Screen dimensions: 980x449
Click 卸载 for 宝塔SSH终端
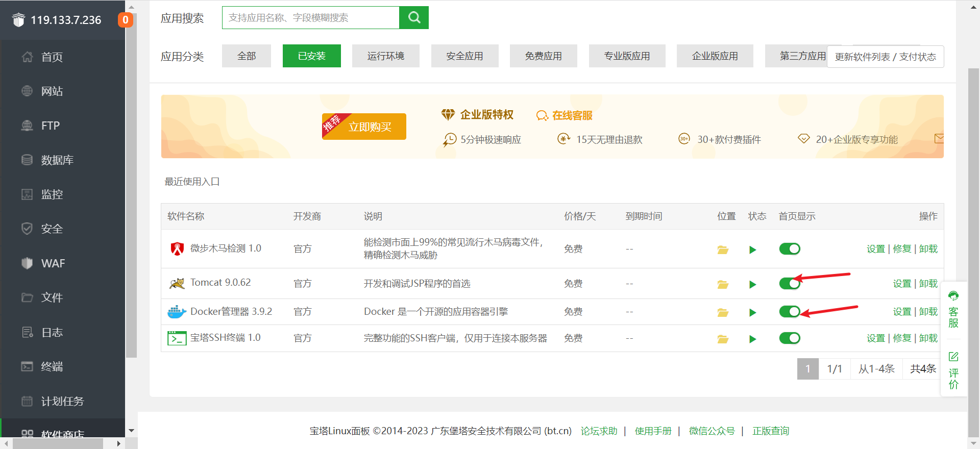point(928,338)
